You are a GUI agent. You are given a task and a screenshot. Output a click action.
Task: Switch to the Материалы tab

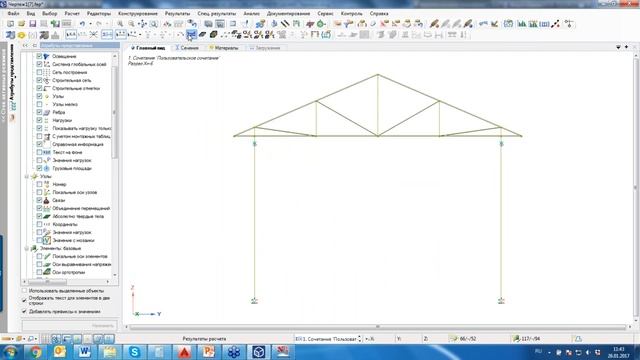point(224,48)
